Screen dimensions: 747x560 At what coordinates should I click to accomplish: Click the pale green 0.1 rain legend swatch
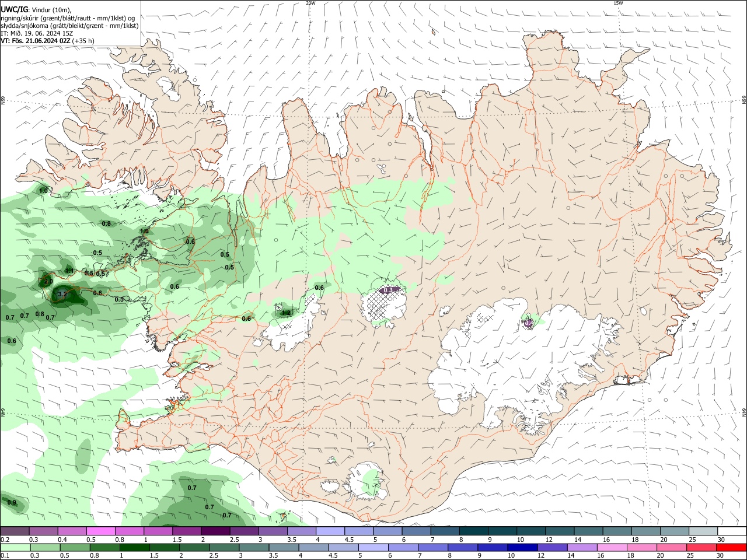pos(15,547)
